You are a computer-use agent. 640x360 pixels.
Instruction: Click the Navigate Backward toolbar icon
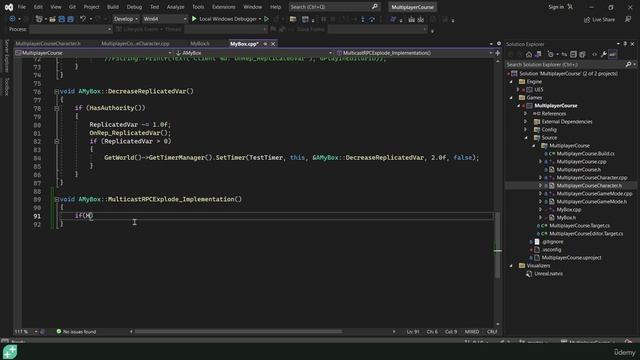[x=12, y=19]
